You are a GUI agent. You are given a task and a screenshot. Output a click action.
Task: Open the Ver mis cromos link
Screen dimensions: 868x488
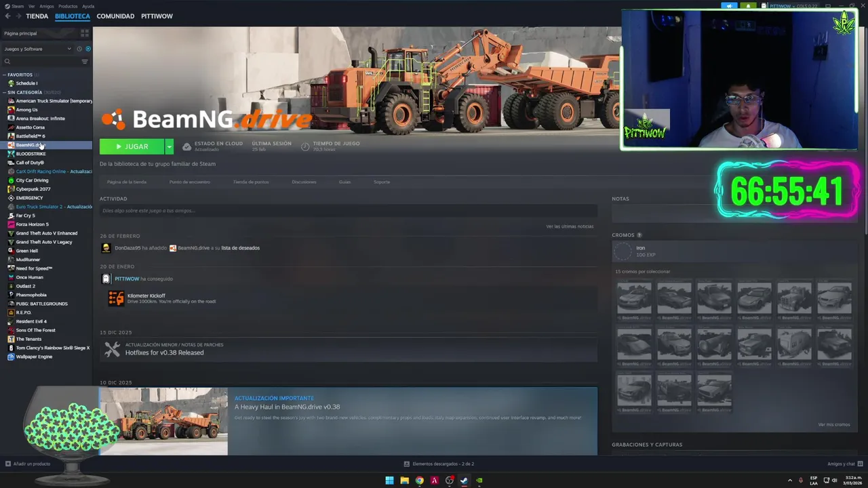click(x=834, y=424)
